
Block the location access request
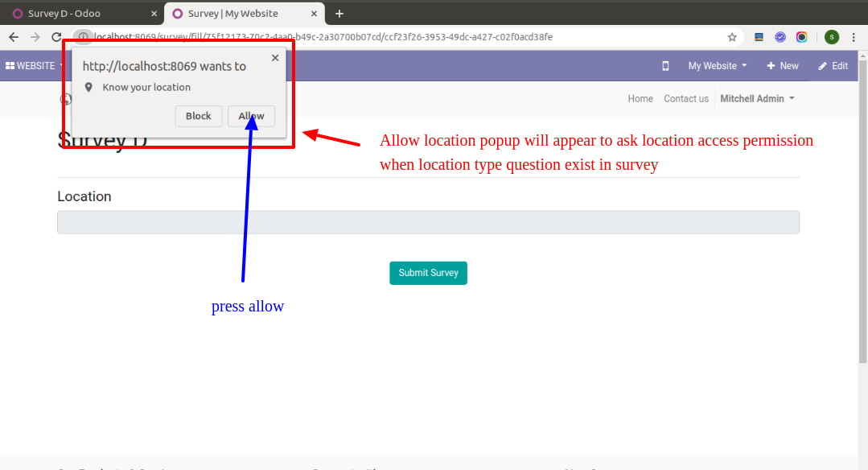[198, 117]
